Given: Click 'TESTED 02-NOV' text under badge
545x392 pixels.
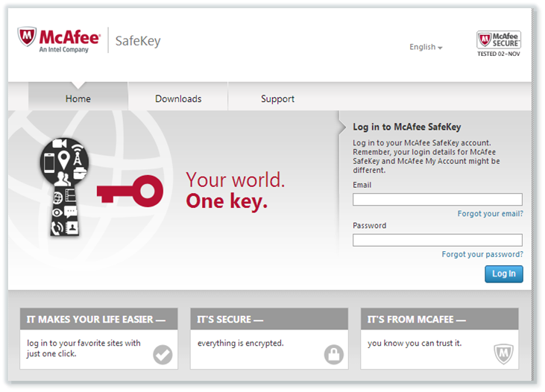Looking at the screenshot, I should [499, 54].
